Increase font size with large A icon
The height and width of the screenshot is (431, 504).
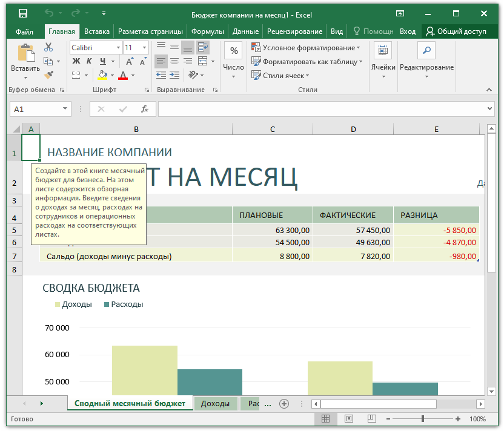point(129,61)
